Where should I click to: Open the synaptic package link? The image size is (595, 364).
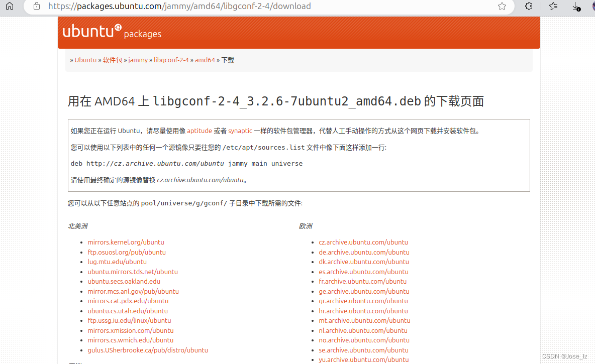tap(240, 131)
